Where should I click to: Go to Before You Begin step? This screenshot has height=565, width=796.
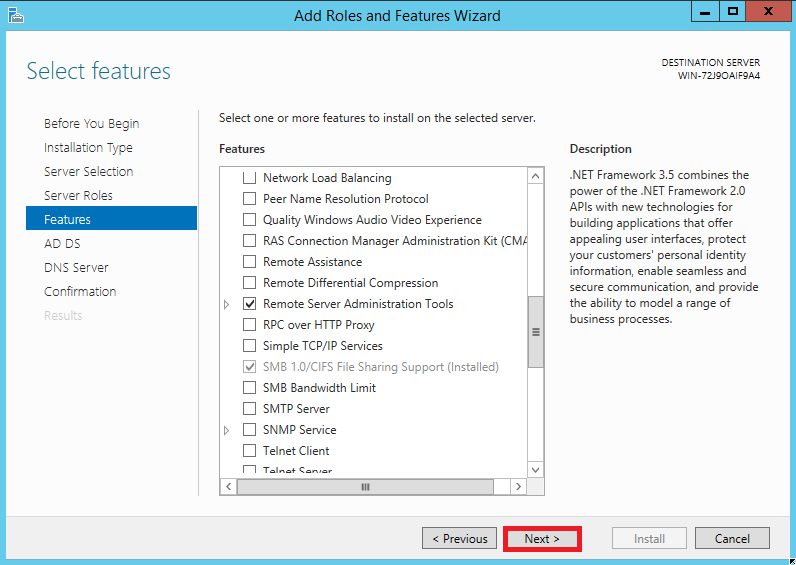pos(91,124)
